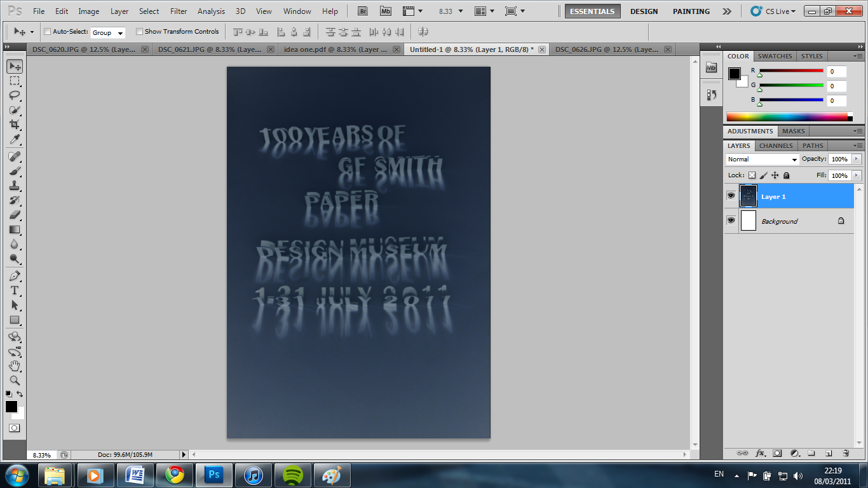
Task: Switch to Design workspace
Action: [644, 11]
